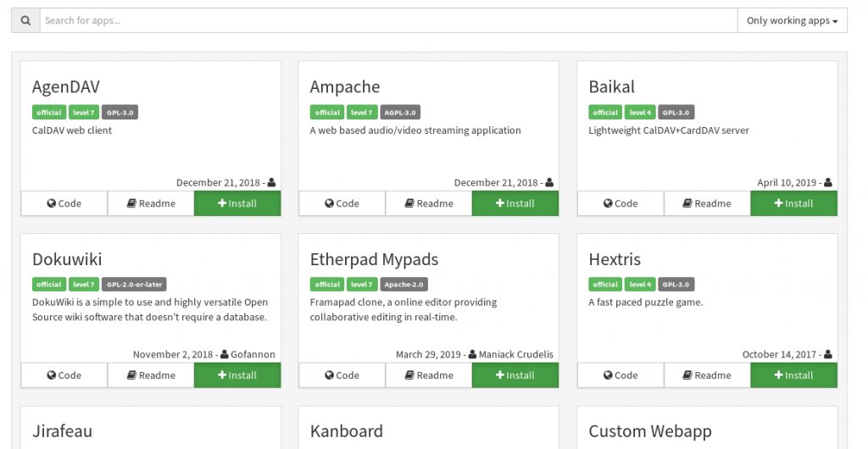Install AgenDAV app
Viewport: 868px width, 449px height.
coord(237,203)
